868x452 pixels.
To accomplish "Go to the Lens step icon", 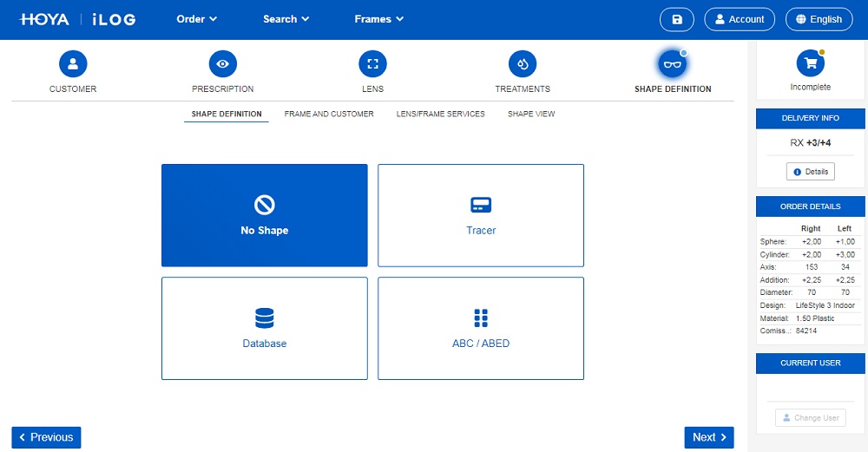I will [372, 64].
